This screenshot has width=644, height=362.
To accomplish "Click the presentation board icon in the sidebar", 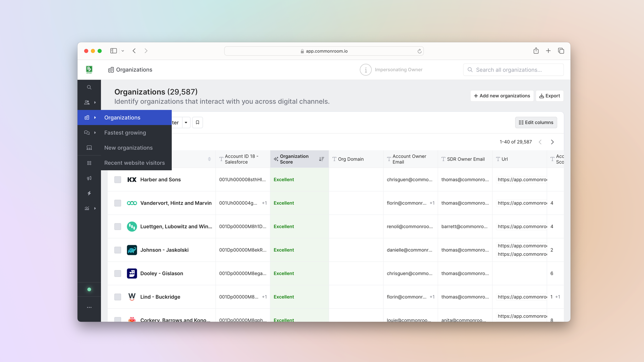I will [x=89, y=148].
